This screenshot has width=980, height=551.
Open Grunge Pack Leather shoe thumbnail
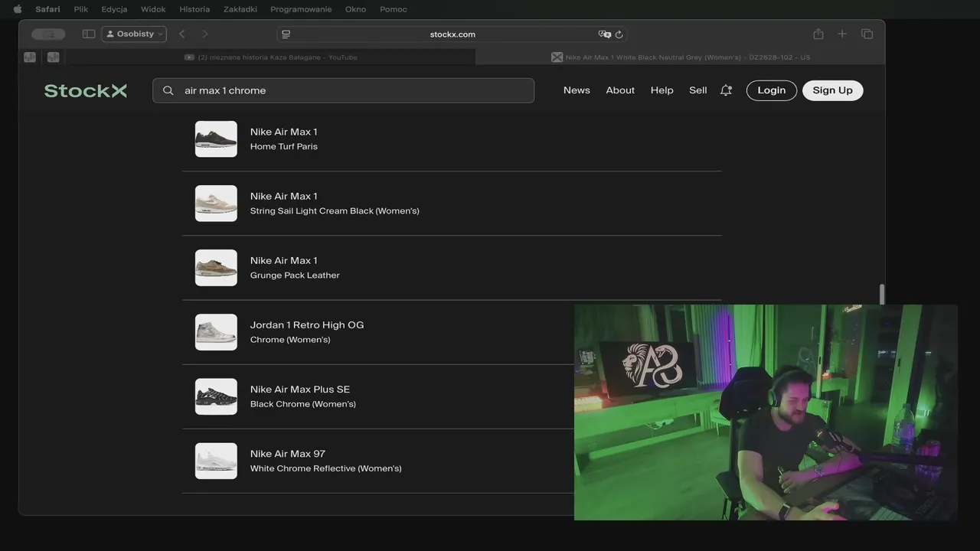click(x=216, y=268)
